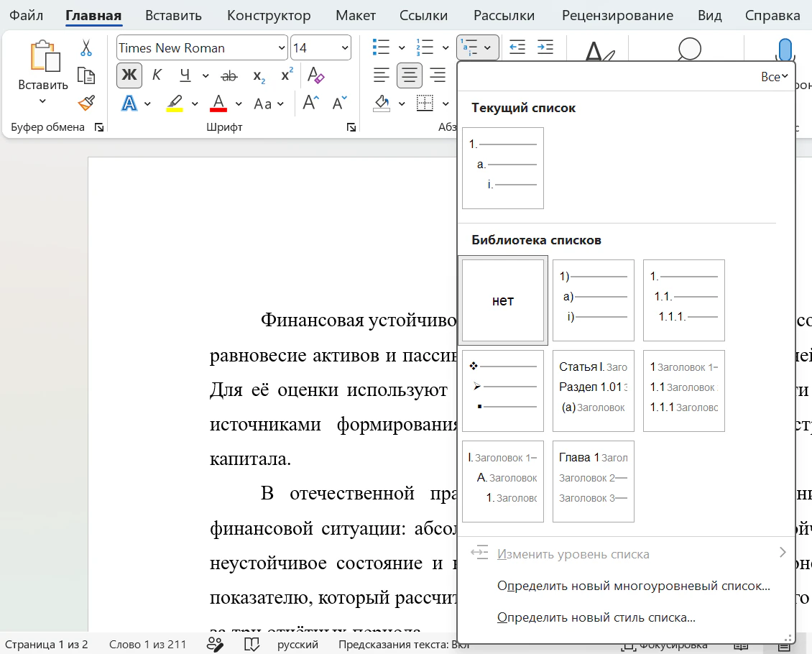Choose the 1. 1.1. 1.1.1. list style
The image size is (812, 654).
pyautogui.click(x=683, y=300)
